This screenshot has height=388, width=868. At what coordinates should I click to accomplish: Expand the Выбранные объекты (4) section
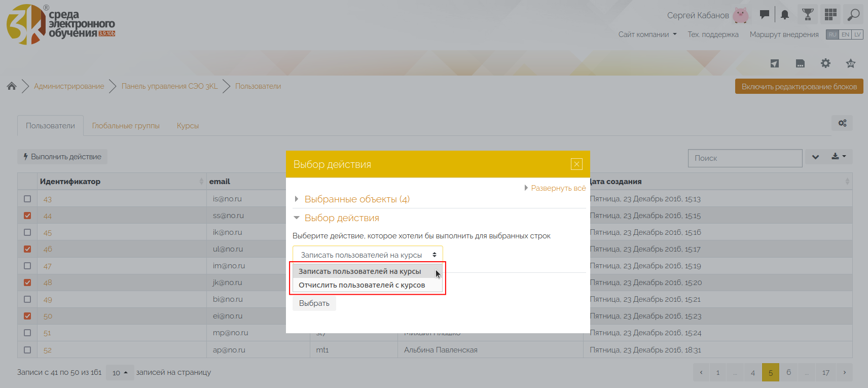pyautogui.click(x=356, y=199)
